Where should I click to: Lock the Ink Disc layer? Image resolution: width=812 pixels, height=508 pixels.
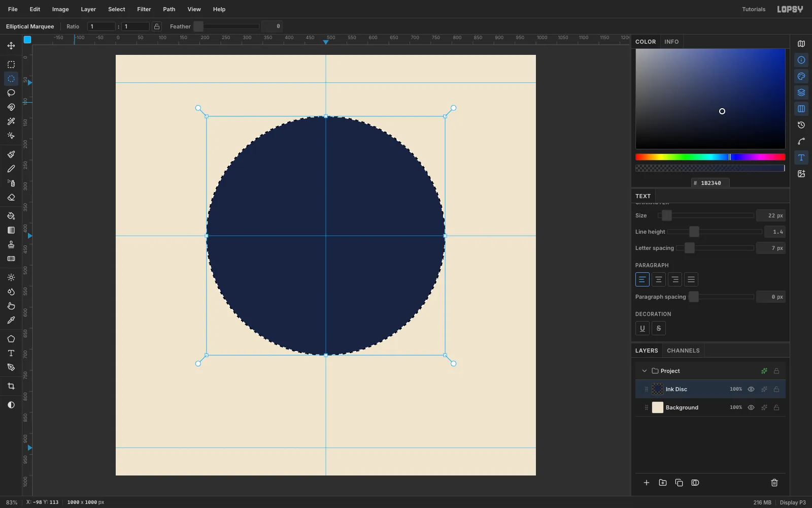tap(776, 389)
